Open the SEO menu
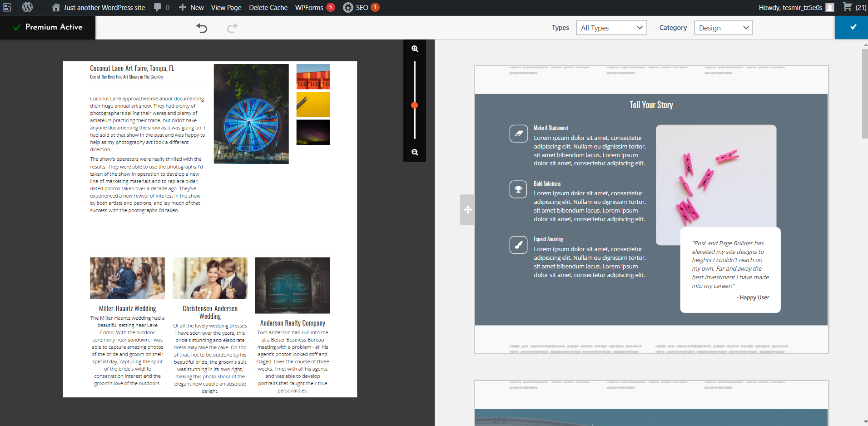The image size is (868, 426). [361, 7]
